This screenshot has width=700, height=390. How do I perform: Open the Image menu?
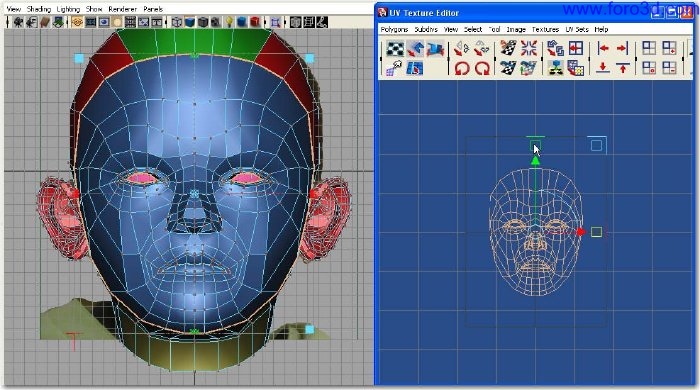click(x=516, y=29)
